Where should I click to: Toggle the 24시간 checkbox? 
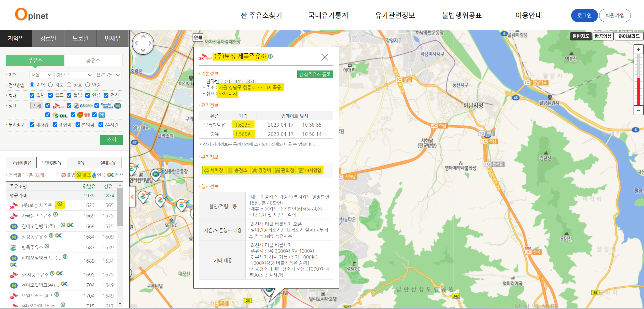click(101, 125)
